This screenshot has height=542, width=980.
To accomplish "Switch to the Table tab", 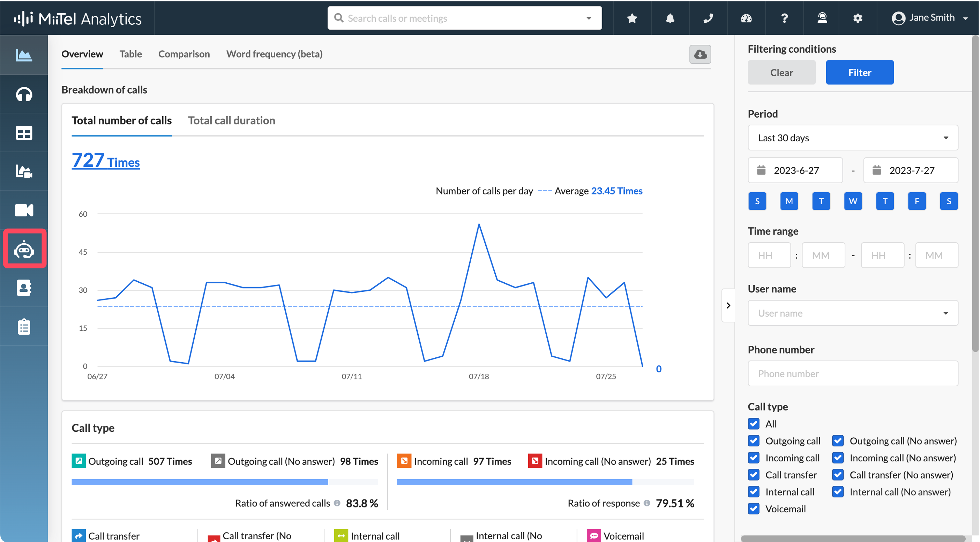I will [x=130, y=54].
